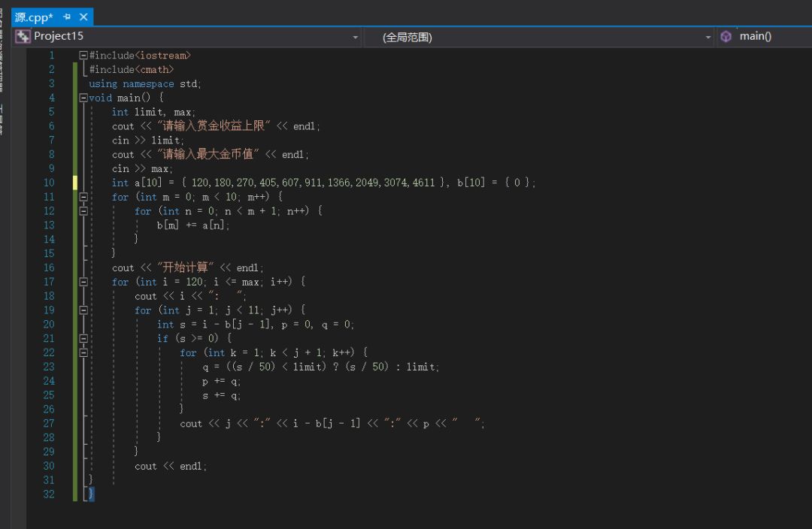
Task: Click the highlighted closing brace on line 32
Action: click(91, 494)
